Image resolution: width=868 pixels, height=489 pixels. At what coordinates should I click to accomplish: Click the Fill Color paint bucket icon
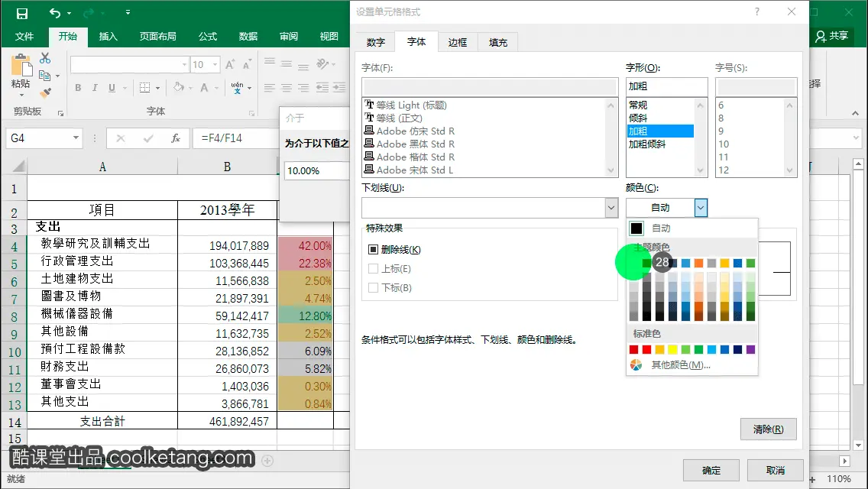(x=178, y=88)
